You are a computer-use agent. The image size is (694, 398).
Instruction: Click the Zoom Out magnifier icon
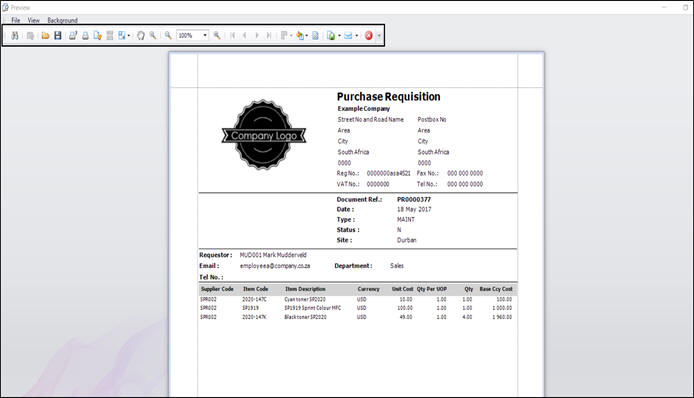[168, 35]
